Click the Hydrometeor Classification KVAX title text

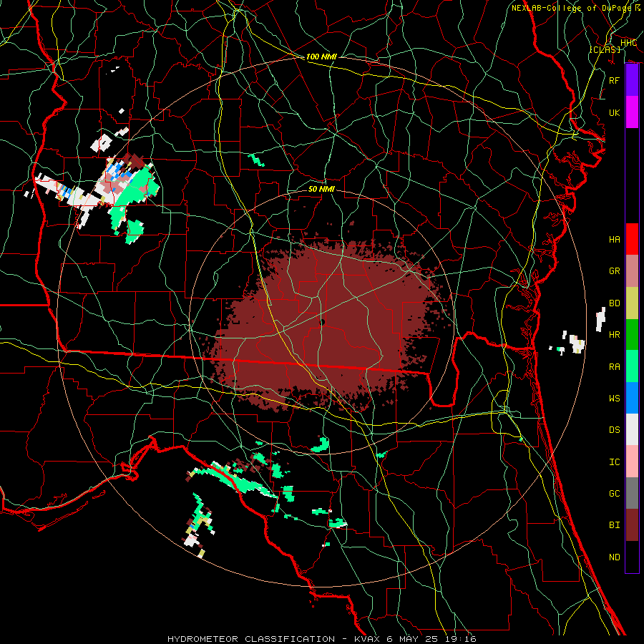pyautogui.click(x=321, y=639)
